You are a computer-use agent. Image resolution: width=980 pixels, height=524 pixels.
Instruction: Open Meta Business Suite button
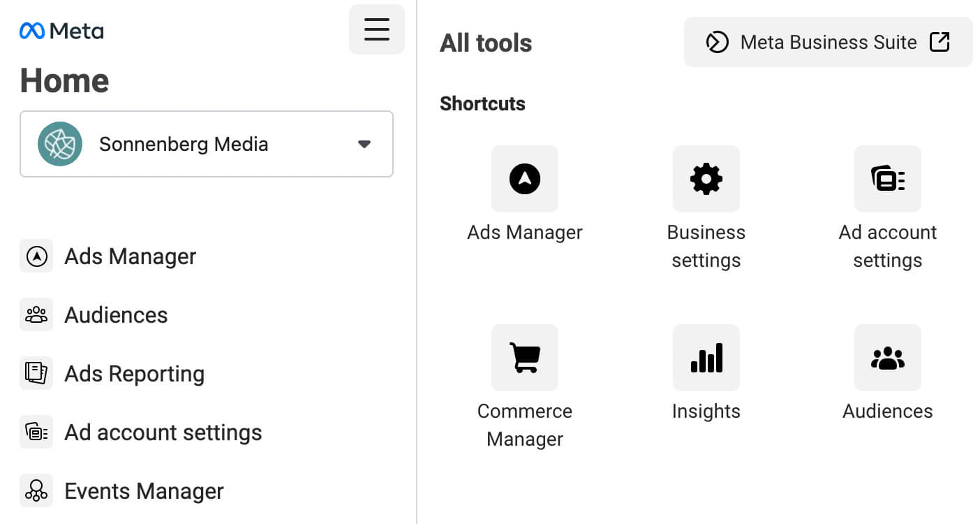click(x=828, y=42)
